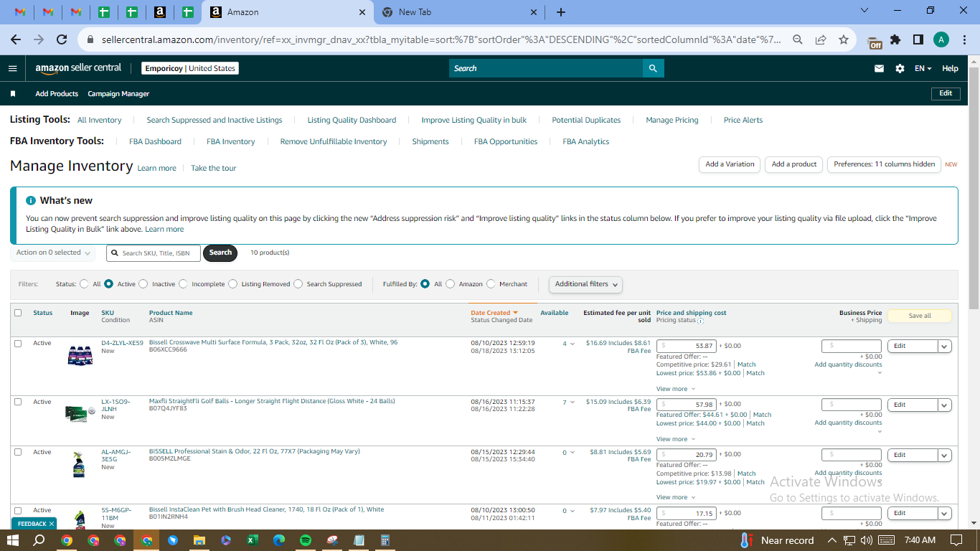Choose Fulfilled By Amazon radio button
The width and height of the screenshot is (980, 551).
coord(450,284)
